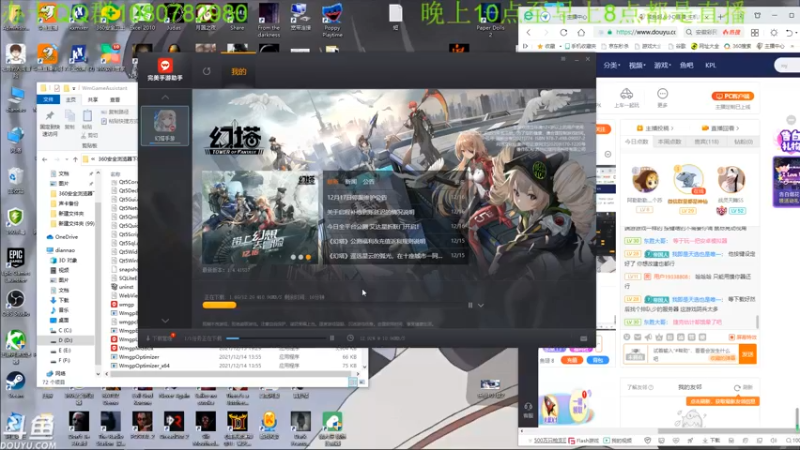Screen dimensions: 800x450
Task: Click the browser home icon
Action: 581,32
